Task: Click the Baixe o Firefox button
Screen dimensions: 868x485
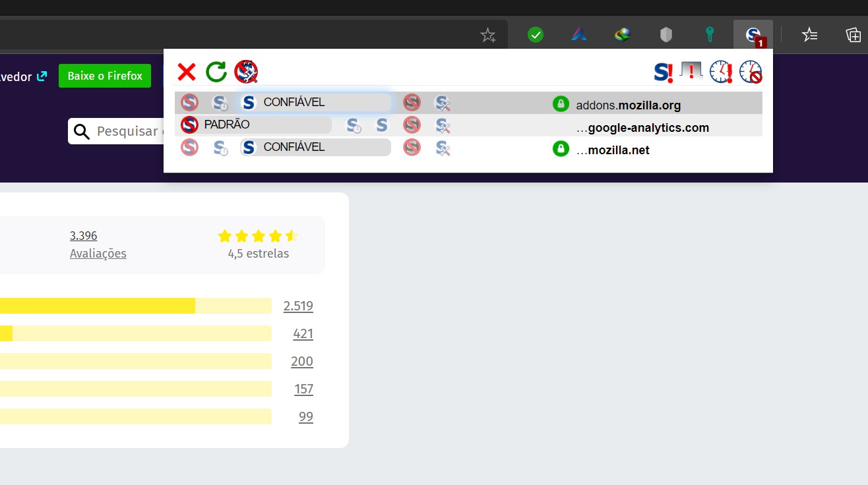Action: [x=105, y=76]
